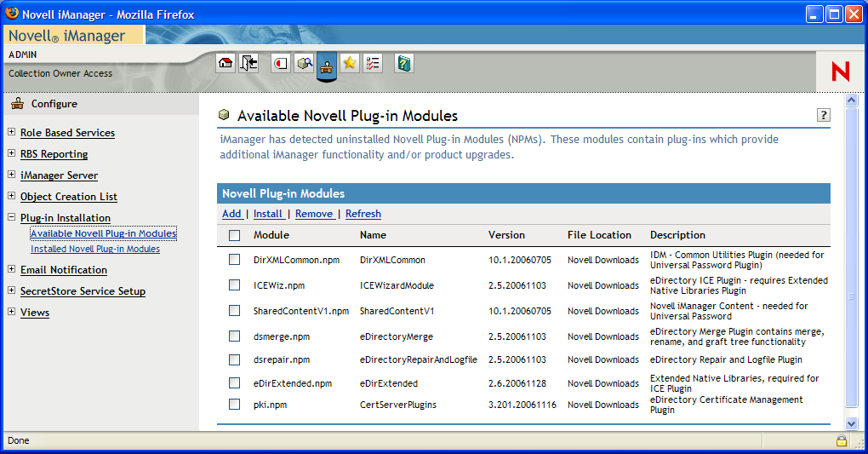The image size is (868, 454).
Task: Click the Add link
Action: (231, 214)
